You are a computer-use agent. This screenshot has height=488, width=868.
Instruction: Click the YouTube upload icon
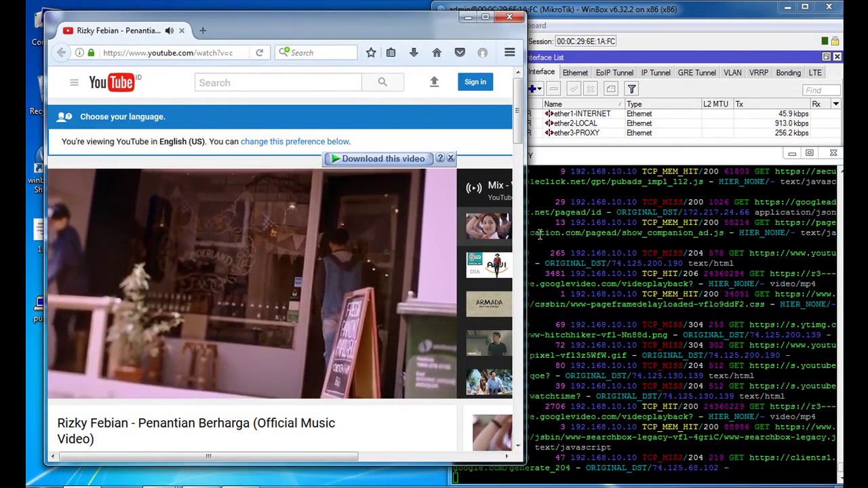(x=434, y=82)
